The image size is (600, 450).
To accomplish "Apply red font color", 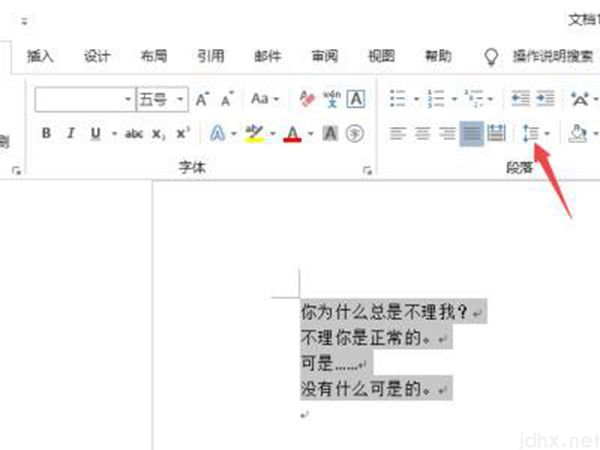I will pyautogui.click(x=292, y=134).
